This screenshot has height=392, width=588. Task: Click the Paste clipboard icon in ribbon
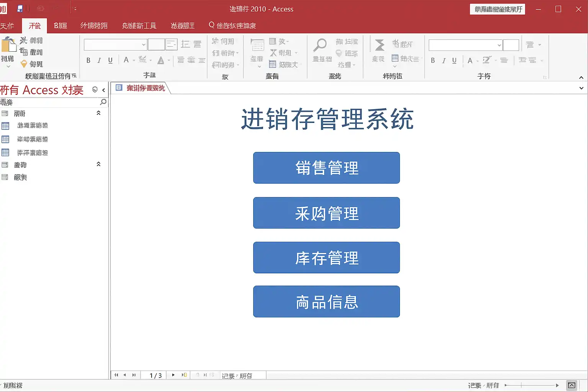(8, 45)
